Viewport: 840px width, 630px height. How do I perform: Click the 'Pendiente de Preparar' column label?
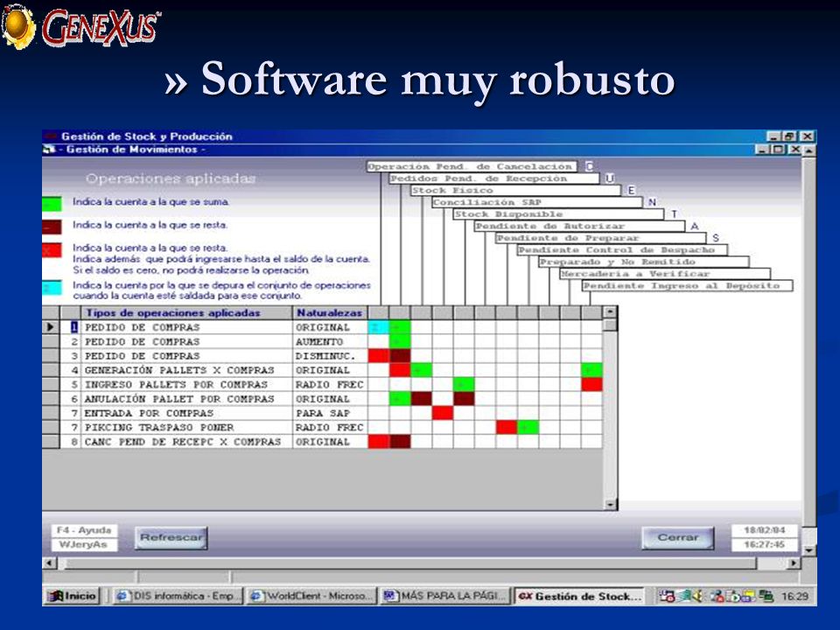coord(601,238)
